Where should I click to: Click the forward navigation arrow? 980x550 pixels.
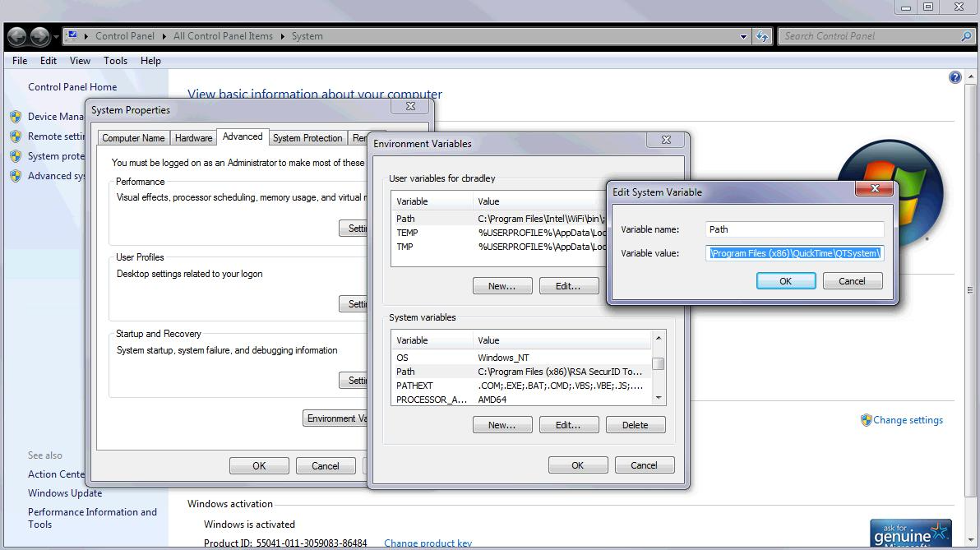click(x=39, y=35)
